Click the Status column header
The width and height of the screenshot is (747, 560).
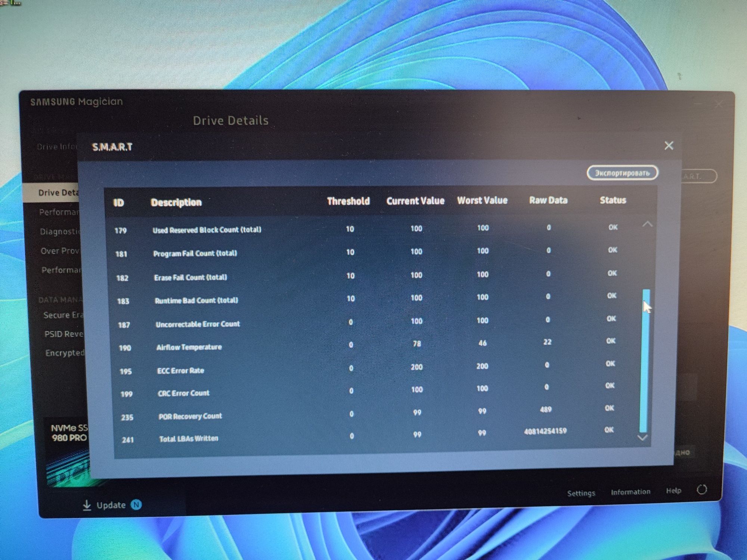(613, 200)
